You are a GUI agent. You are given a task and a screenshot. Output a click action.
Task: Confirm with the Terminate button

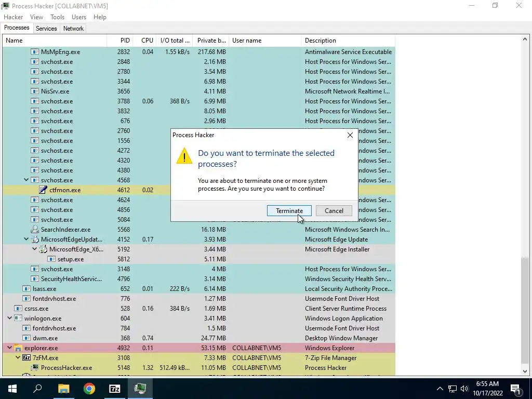pyautogui.click(x=289, y=211)
